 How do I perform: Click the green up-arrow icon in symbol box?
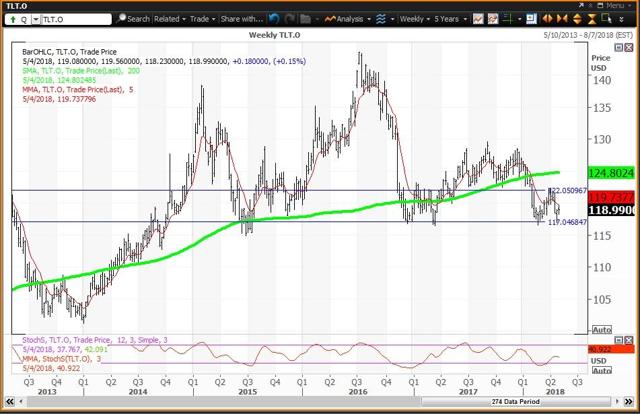(x=13, y=20)
